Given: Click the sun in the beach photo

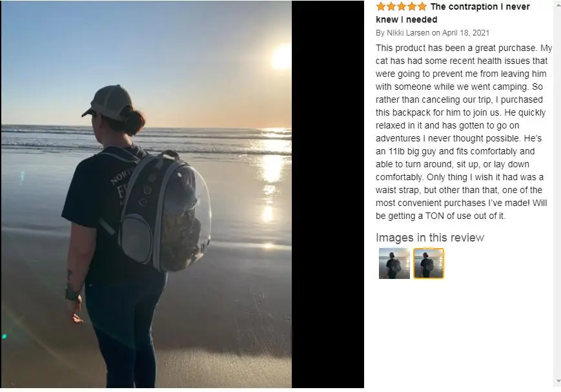Looking at the screenshot, I should 282,57.
